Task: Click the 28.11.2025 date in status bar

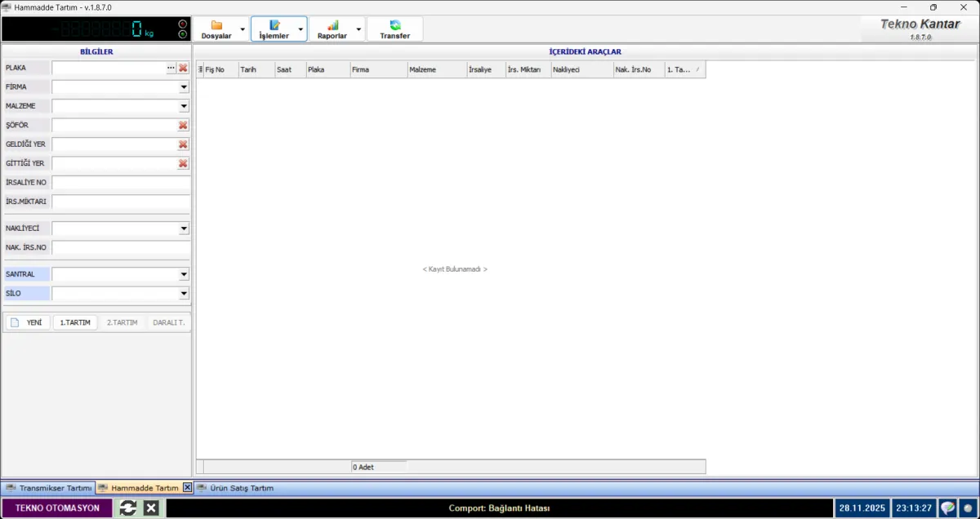Action: pyautogui.click(x=862, y=508)
